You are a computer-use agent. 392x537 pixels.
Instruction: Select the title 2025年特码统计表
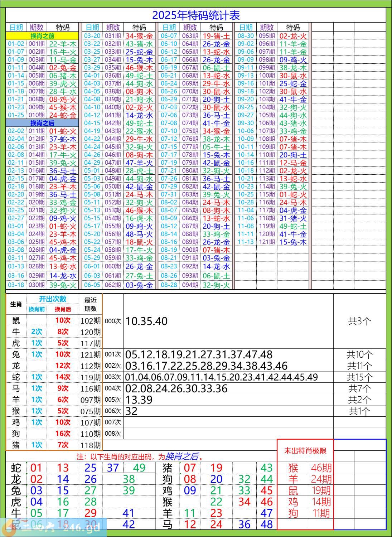tap(196, 15)
